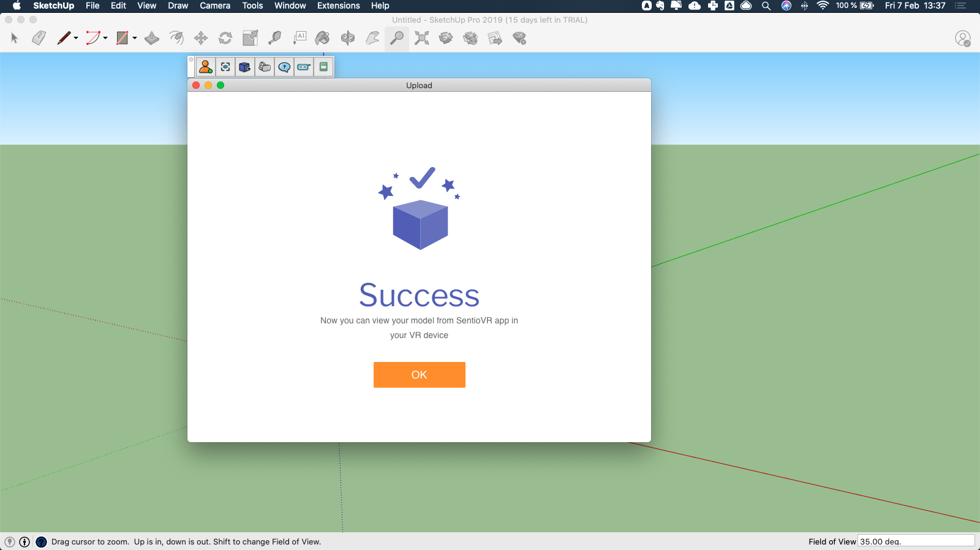
Task: Click the SentioVR headset icon
Action: 265,67
